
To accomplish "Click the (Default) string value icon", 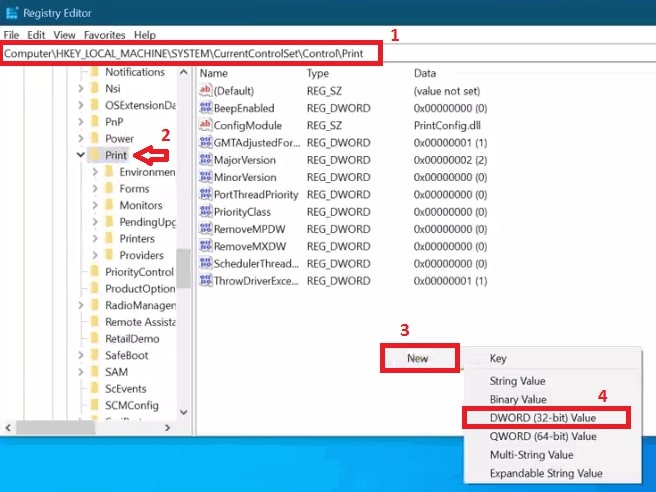I will pos(205,90).
